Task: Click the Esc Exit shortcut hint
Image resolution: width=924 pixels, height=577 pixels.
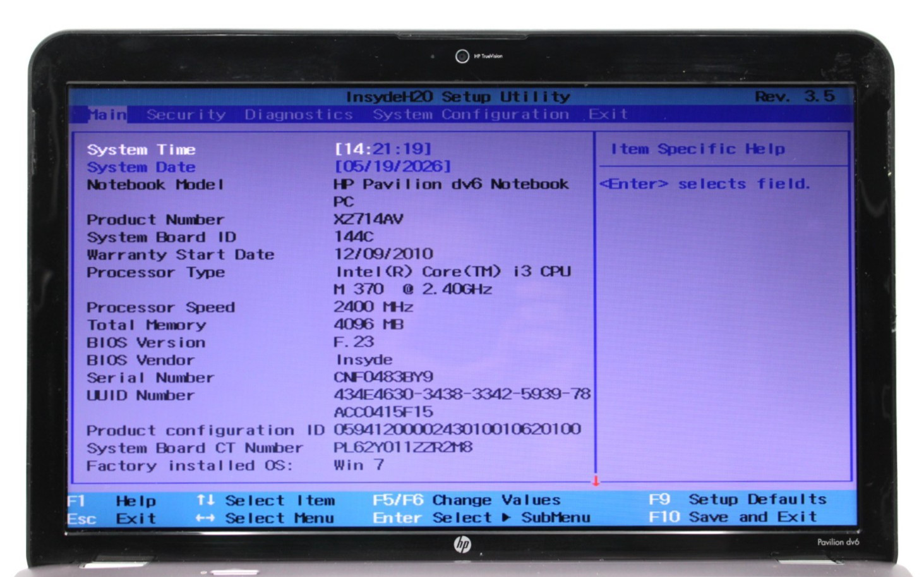Action: (x=112, y=519)
